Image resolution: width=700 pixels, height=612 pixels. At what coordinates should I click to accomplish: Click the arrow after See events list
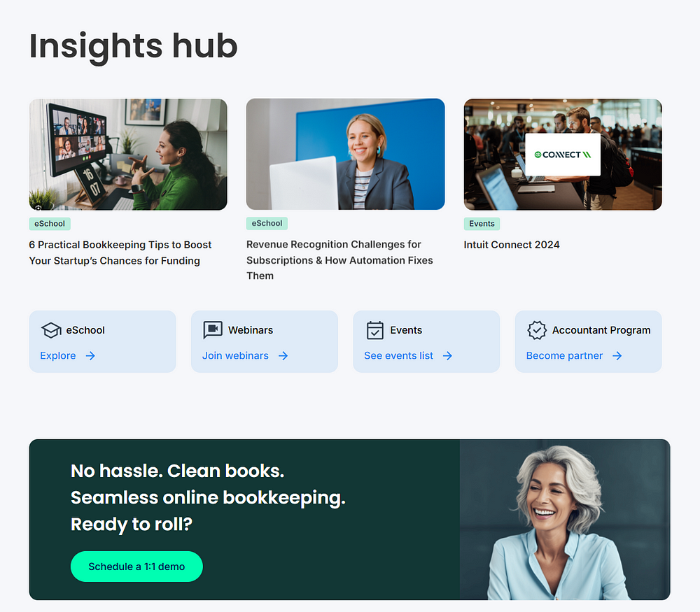pos(447,355)
